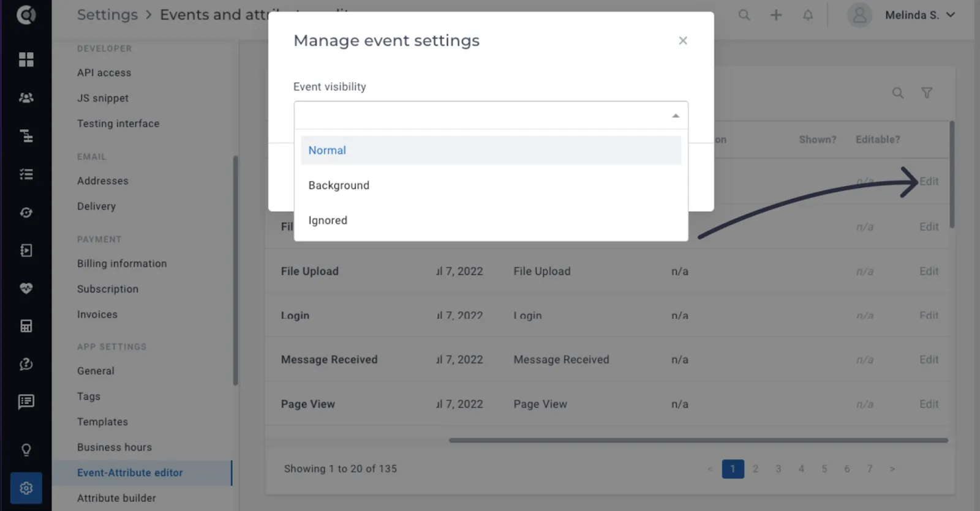This screenshot has height=511, width=980.
Task: Open the Event-Attribute editor item
Action: 142,473
